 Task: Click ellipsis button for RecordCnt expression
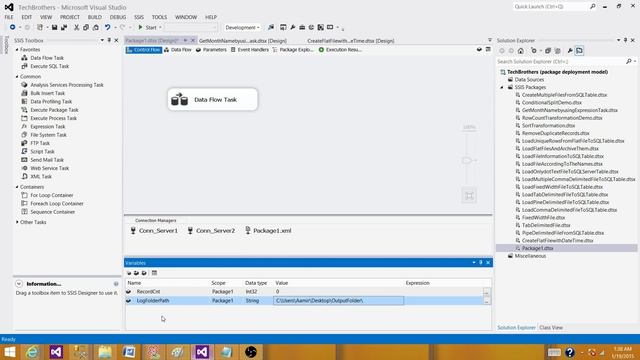(487, 292)
